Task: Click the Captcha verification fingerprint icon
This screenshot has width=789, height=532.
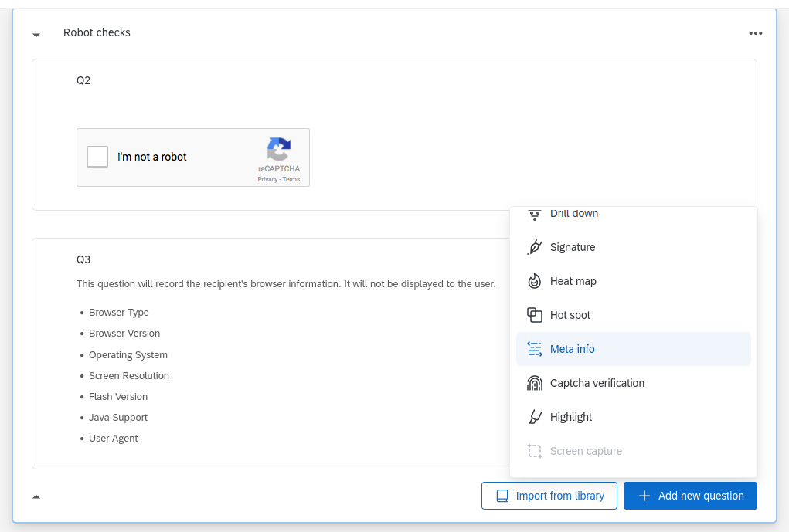Action: [x=534, y=383]
